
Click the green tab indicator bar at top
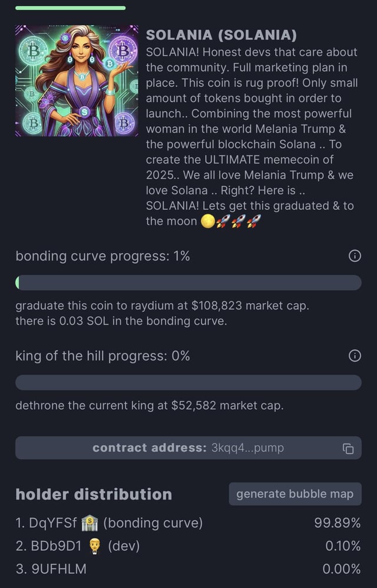(70, 8)
